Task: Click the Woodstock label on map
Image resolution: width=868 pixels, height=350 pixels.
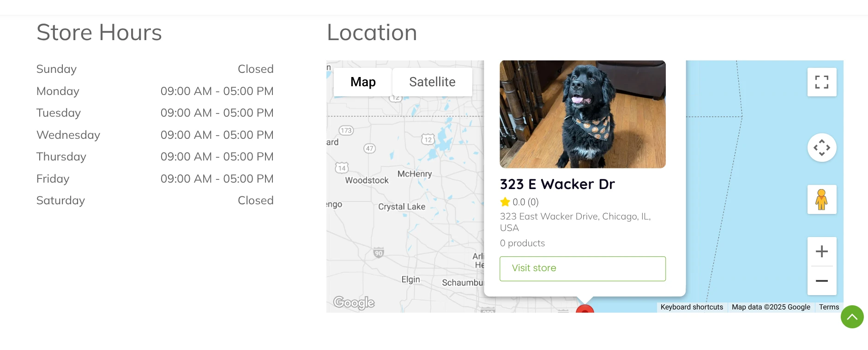Action: [x=367, y=180]
